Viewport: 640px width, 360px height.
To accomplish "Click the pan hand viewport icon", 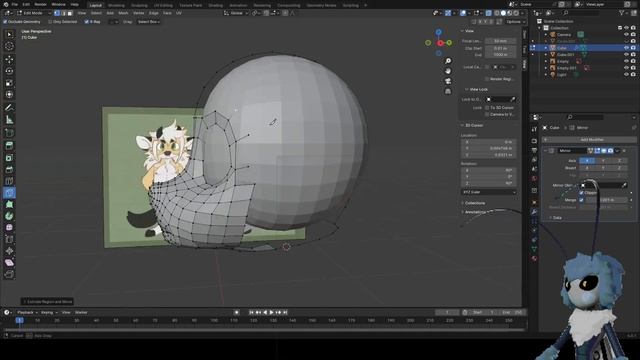I will click(x=448, y=71).
